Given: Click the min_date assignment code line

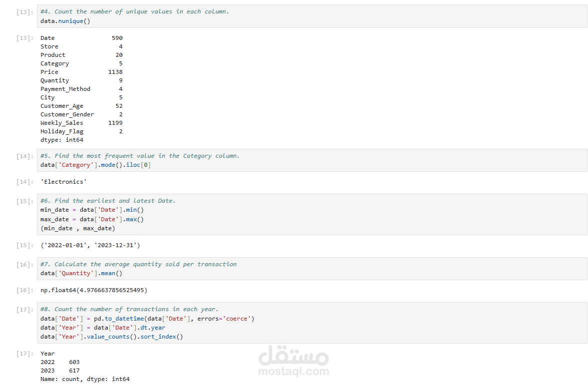Looking at the screenshot, I should click(92, 210).
